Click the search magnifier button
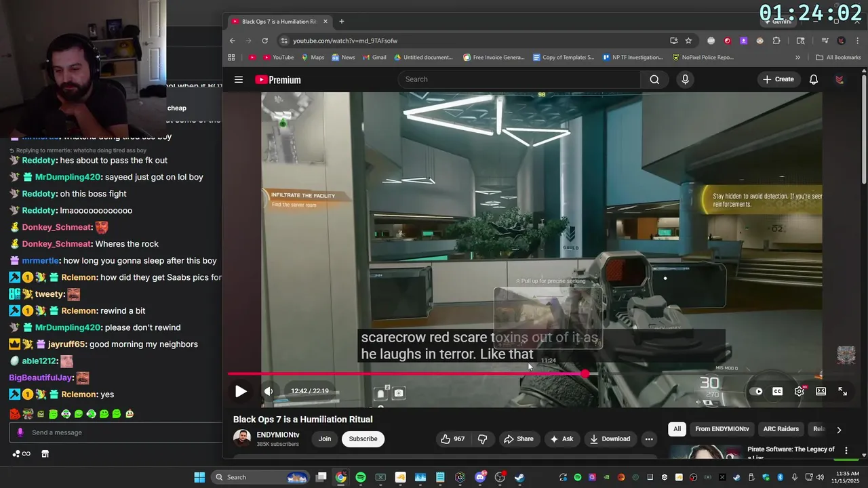Viewport: 868px width, 488px height. pos(654,79)
